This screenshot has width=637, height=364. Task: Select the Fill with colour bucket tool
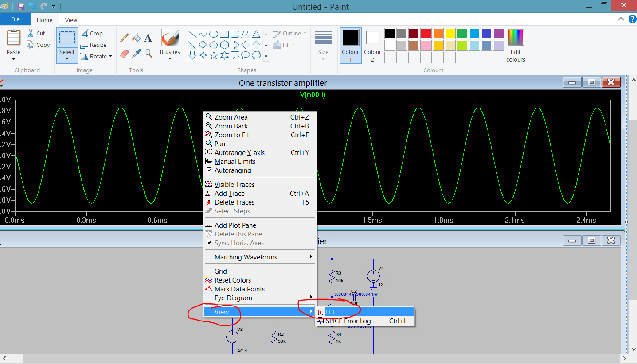click(x=137, y=38)
